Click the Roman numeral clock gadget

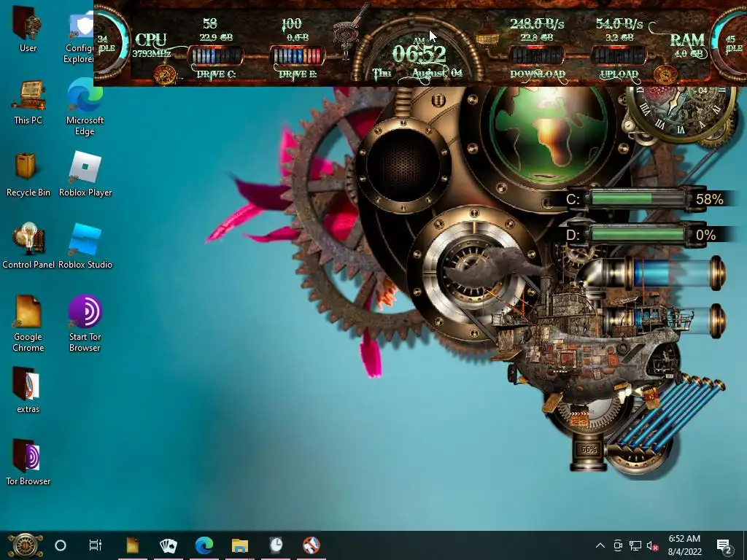click(x=681, y=112)
